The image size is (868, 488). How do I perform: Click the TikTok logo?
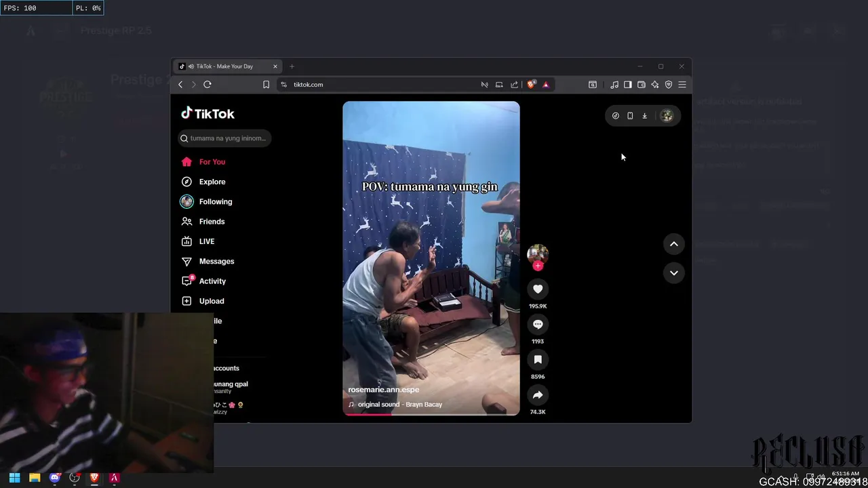point(208,114)
